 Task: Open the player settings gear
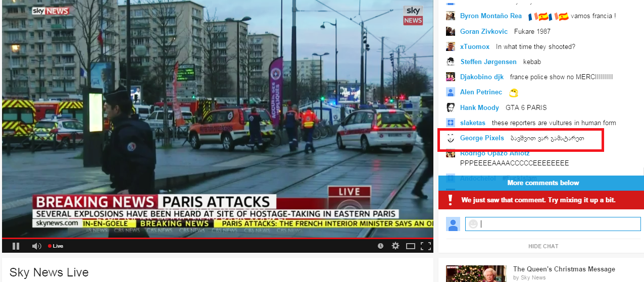point(395,246)
